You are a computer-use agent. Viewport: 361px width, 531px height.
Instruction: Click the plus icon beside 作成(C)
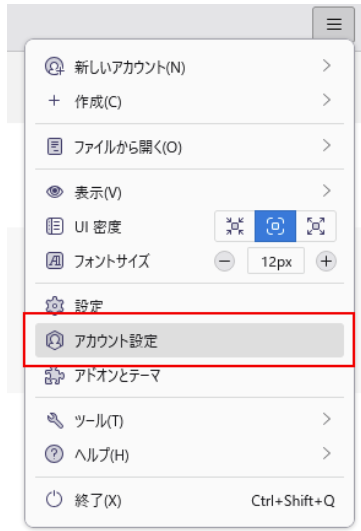pos(54,101)
